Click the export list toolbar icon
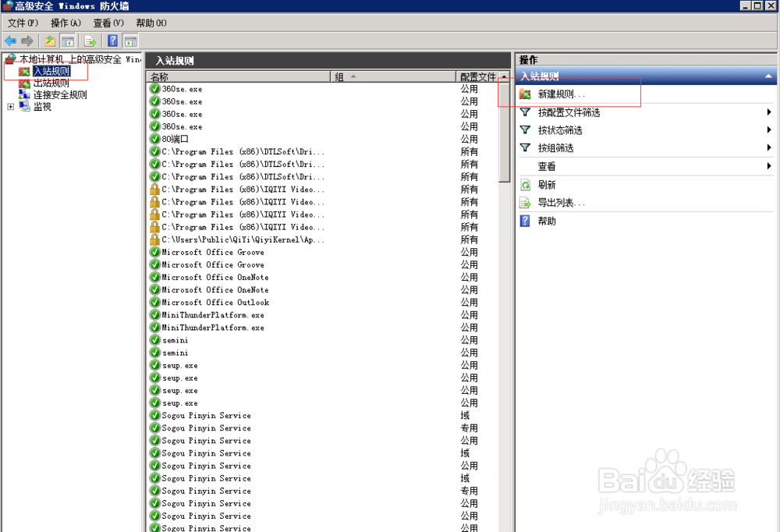 pyautogui.click(x=90, y=41)
